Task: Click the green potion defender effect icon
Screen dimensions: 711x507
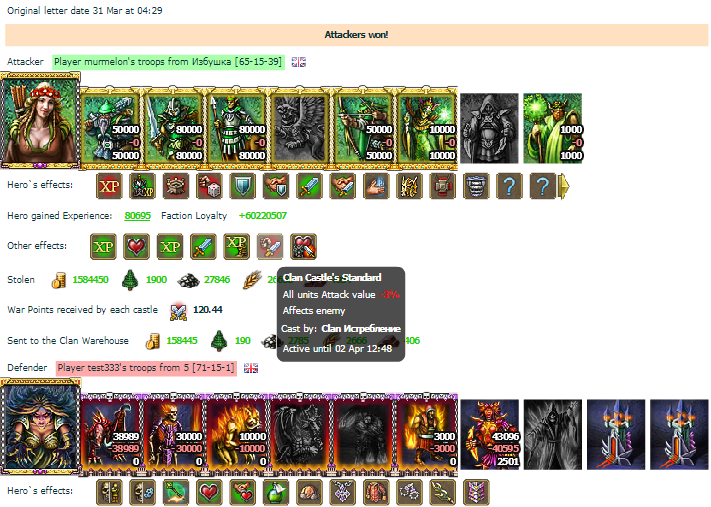Action: (276, 492)
